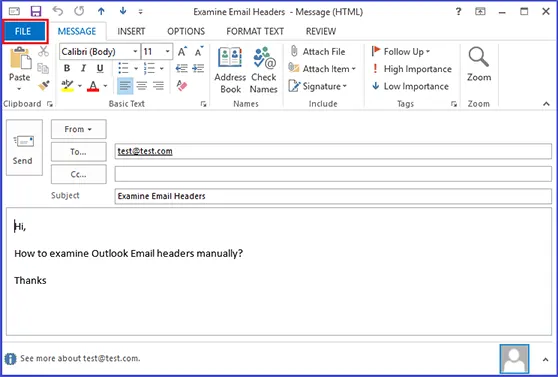Switch to FORMAT TEXT tab
The image size is (558, 377).
[255, 31]
